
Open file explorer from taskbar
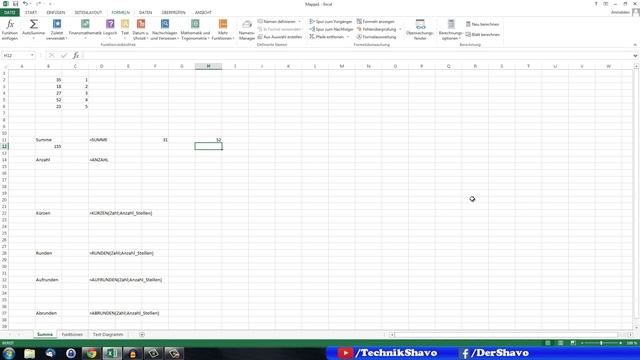point(29,353)
